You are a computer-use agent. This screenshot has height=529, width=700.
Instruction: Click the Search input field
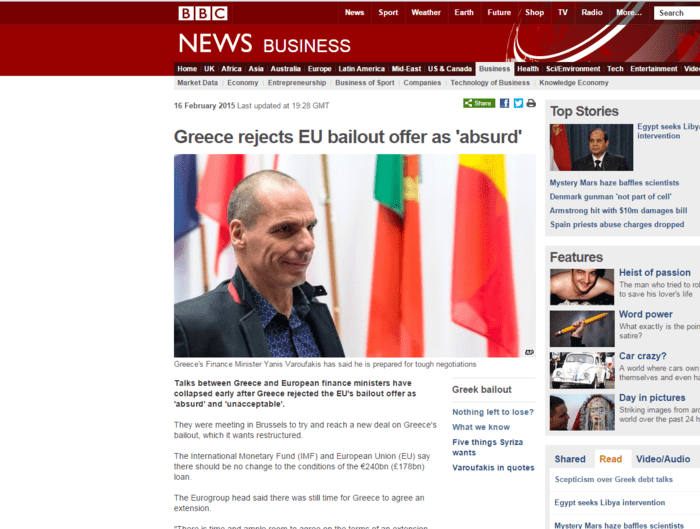[x=677, y=13]
